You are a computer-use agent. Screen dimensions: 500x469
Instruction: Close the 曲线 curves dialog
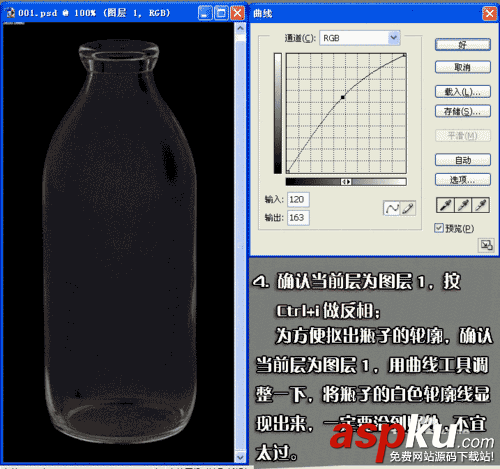[x=489, y=14]
